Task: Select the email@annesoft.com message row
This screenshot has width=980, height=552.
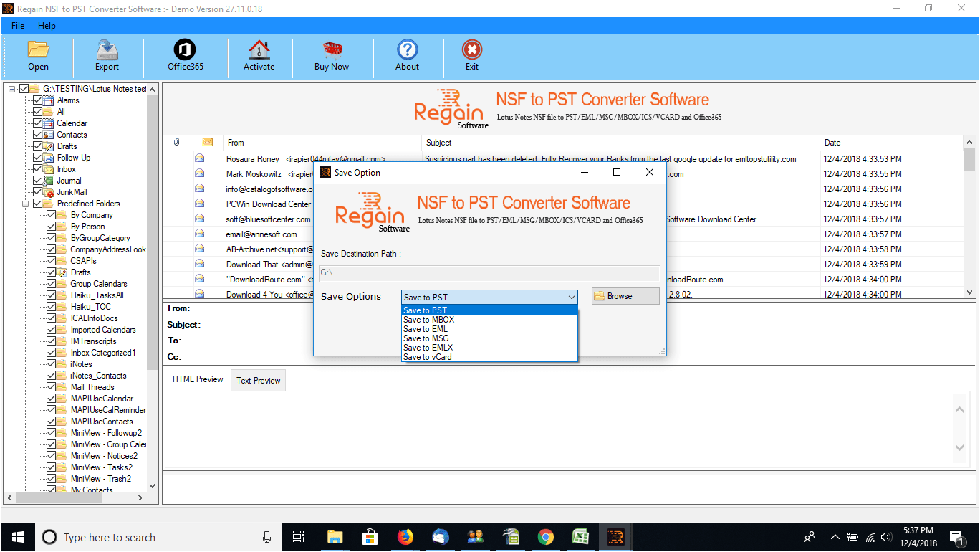Action: pyautogui.click(x=261, y=234)
